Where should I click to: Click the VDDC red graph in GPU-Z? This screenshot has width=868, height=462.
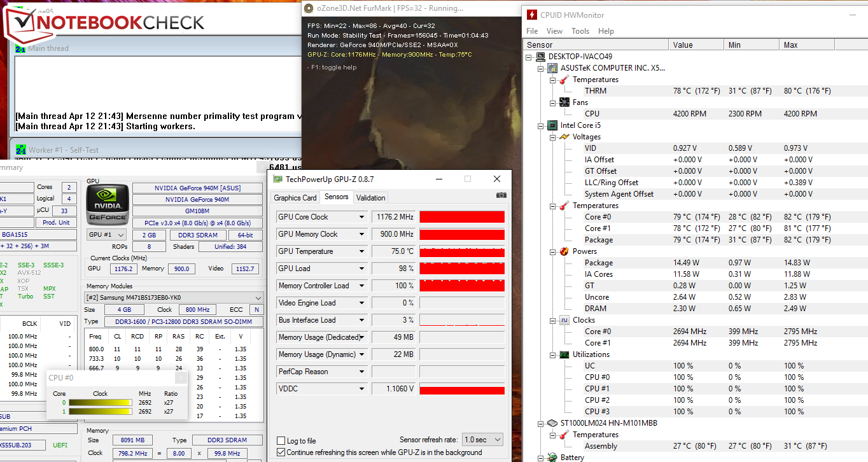point(462,389)
